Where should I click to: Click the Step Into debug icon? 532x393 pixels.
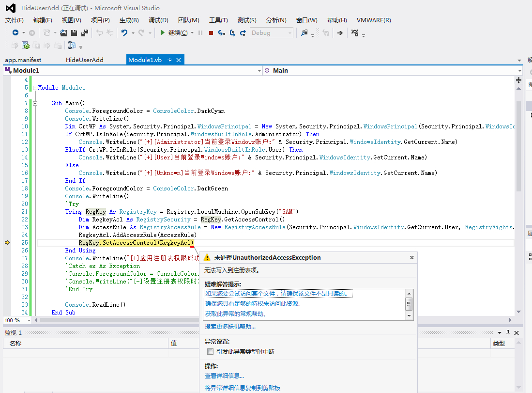pyautogui.click(x=221, y=33)
